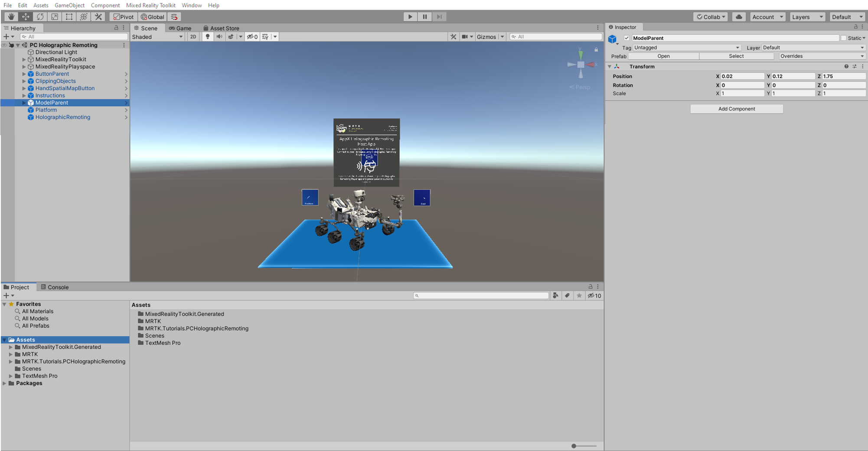
Task: Expand the ButtonParent hierarchy item
Action: pyautogui.click(x=24, y=74)
